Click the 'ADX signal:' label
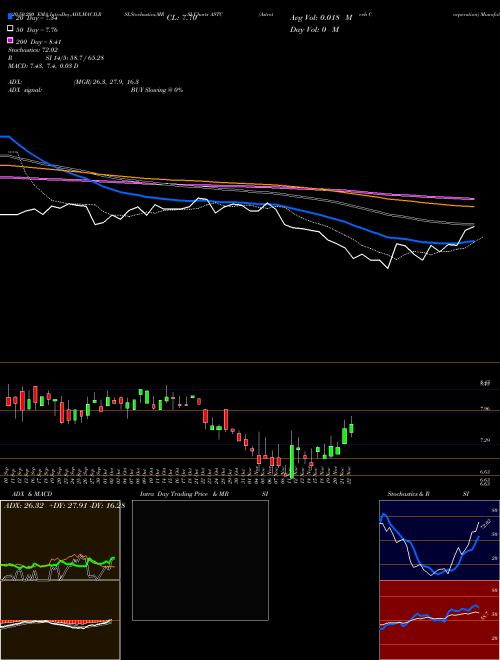The height and width of the screenshot is (660, 500). coord(25,90)
